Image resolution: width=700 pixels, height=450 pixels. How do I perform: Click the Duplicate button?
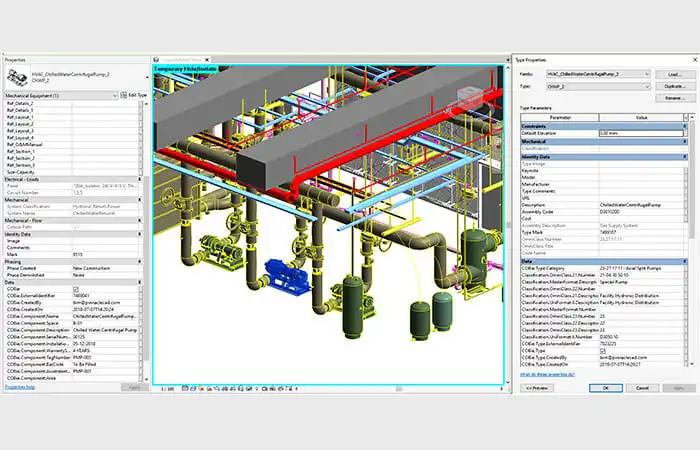675,86
